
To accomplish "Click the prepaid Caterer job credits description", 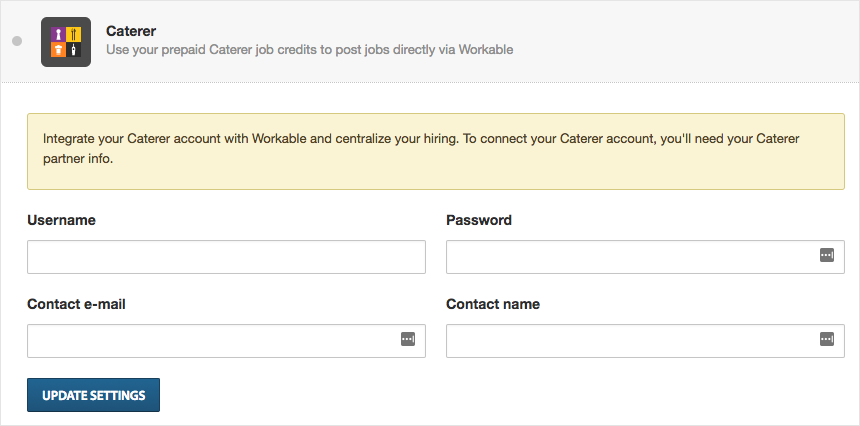I will [x=310, y=50].
